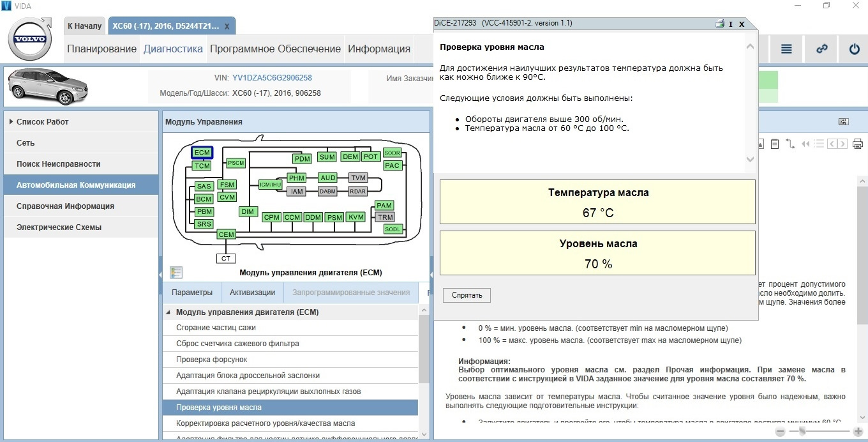Select Сгорание частиц сажи in the list
This screenshot has height=442, width=868.
[x=290, y=328]
